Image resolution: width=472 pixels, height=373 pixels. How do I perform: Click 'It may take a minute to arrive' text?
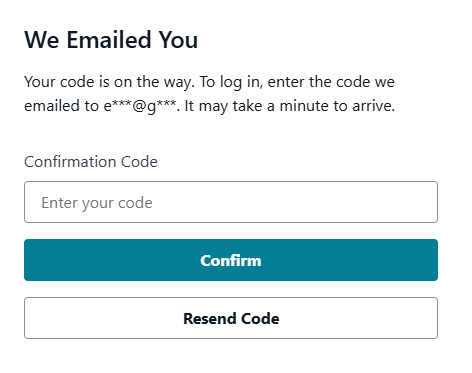coord(289,106)
